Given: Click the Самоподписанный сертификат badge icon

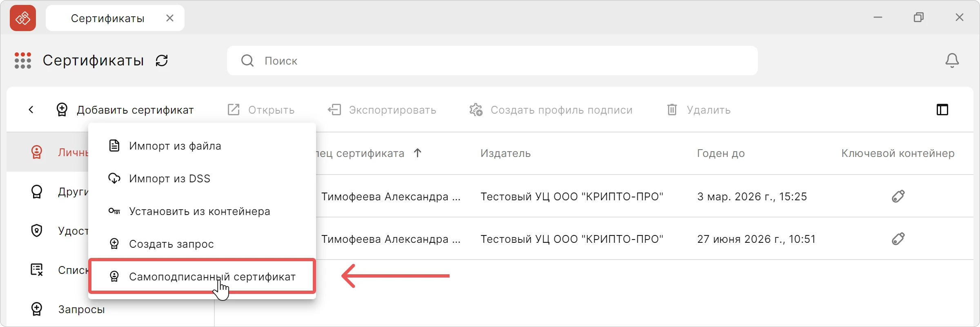Looking at the screenshot, I should 114,276.
